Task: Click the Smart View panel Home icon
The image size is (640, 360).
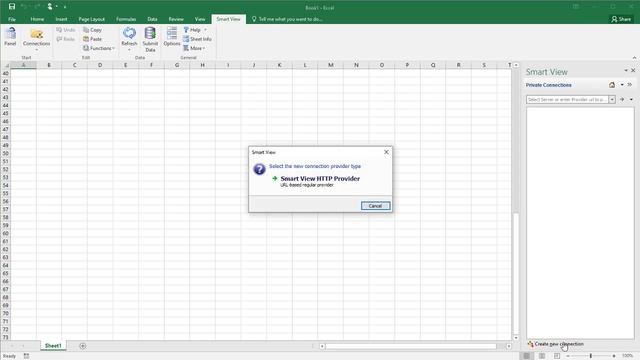Action: (612, 85)
